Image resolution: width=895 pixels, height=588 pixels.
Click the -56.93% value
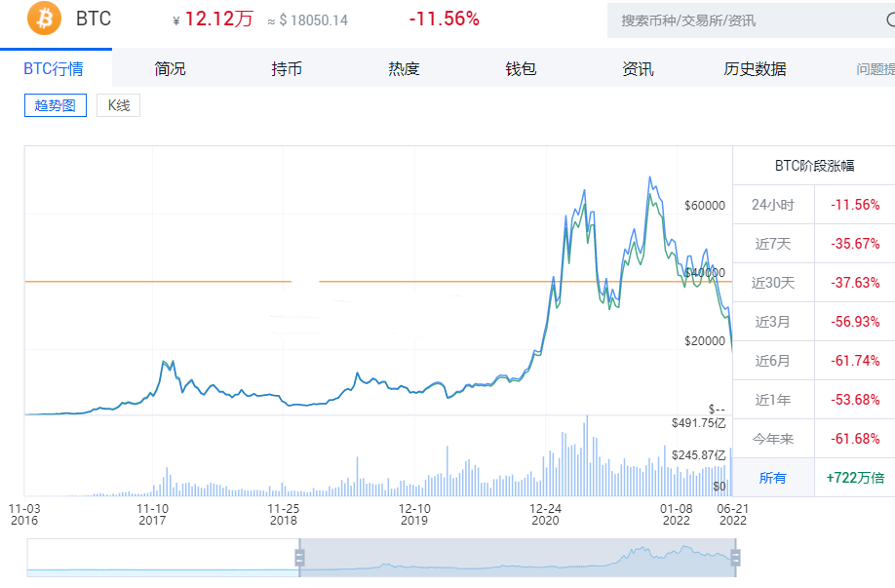click(x=855, y=322)
